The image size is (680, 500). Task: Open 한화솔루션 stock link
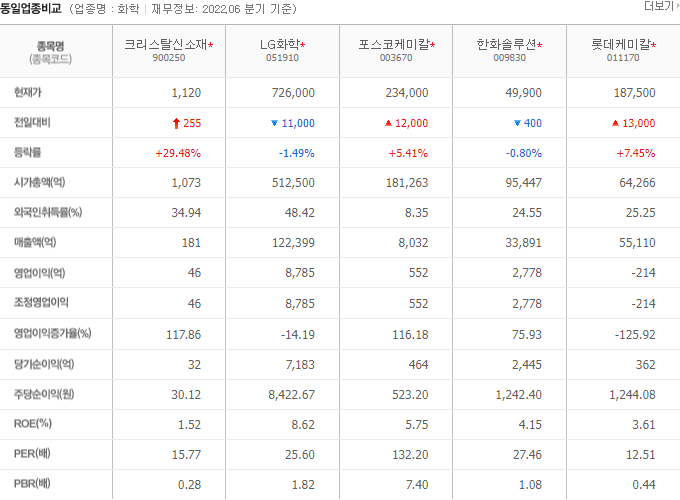tap(506, 44)
